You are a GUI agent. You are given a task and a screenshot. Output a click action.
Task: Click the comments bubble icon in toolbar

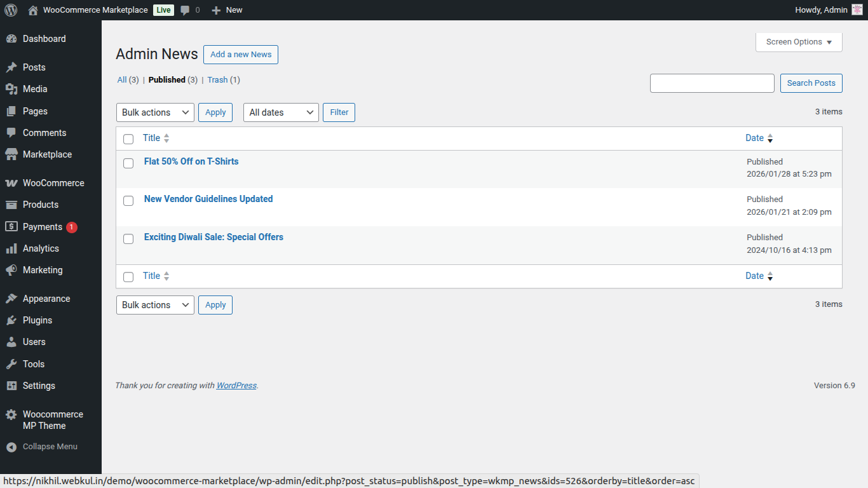[185, 10]
